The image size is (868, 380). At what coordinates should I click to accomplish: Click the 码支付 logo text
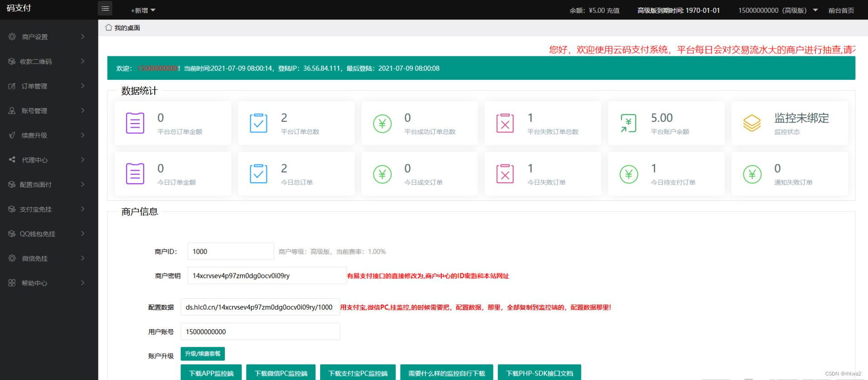click(19, 8)
